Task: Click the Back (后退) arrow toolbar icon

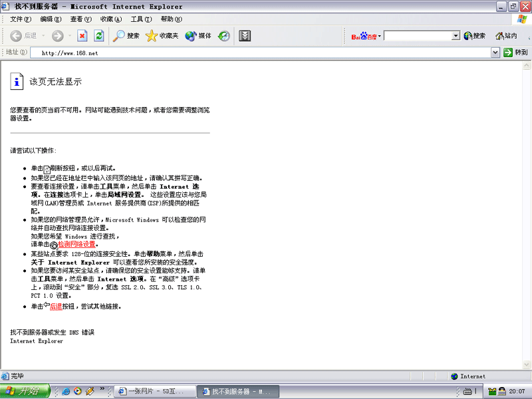Action: (x=16, y=36)
